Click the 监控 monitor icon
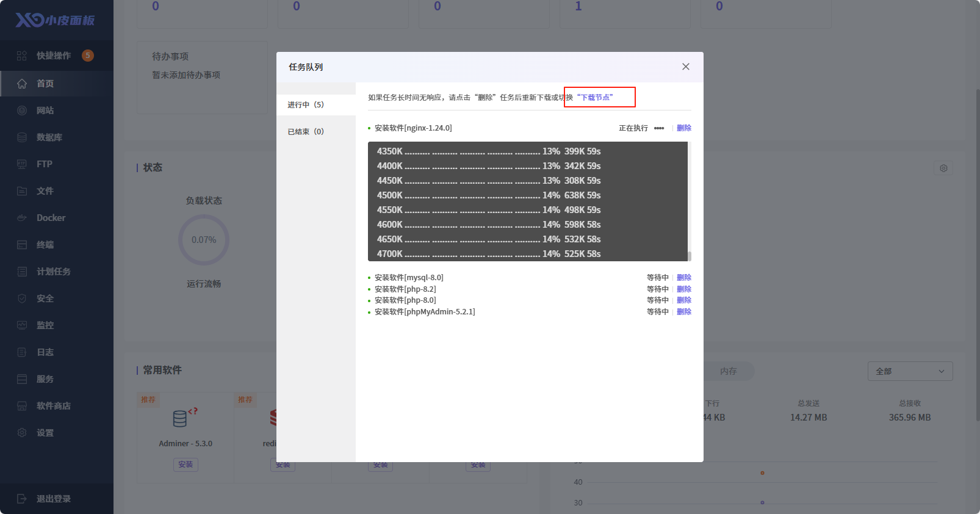980x514 pixels. (x=22, y=325)
